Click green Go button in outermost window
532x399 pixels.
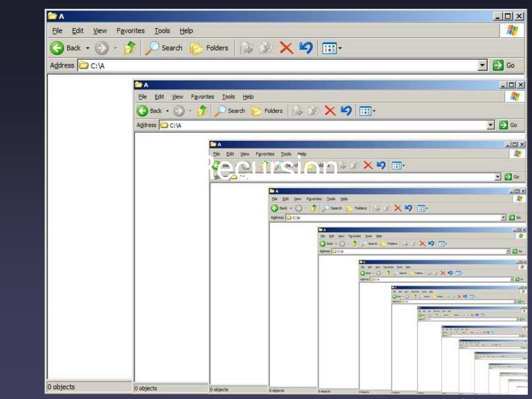tap(504, 65)
